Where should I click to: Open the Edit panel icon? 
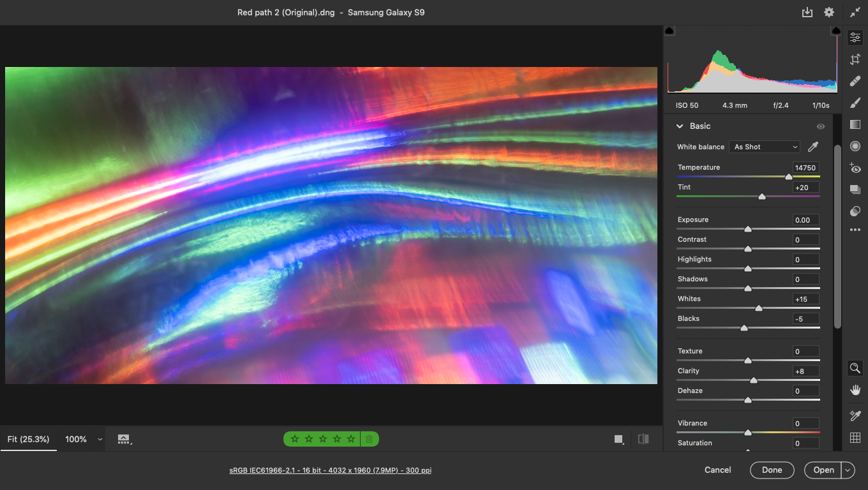coord(855,38)
